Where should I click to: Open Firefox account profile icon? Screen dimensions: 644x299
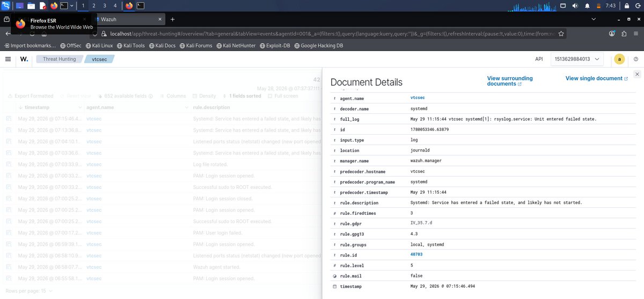coord(612,33)
